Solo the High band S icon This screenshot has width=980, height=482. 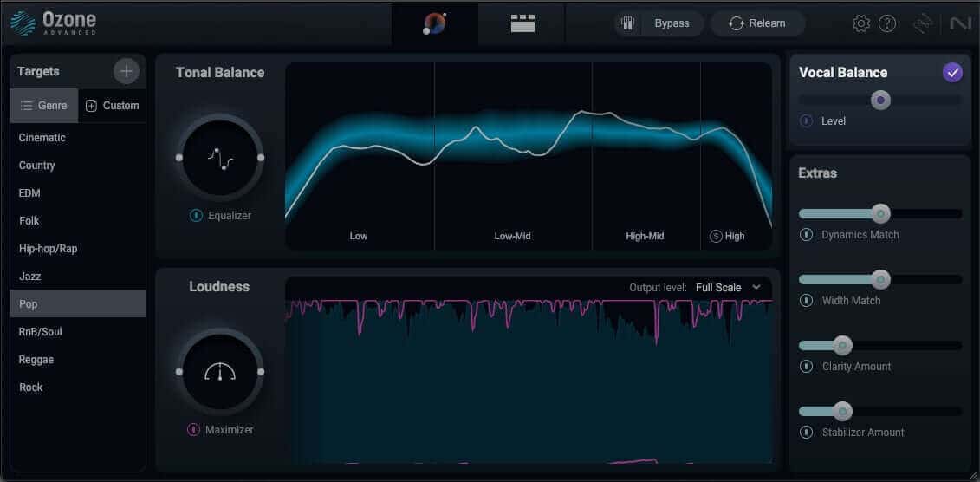click(x=716, y=237)
